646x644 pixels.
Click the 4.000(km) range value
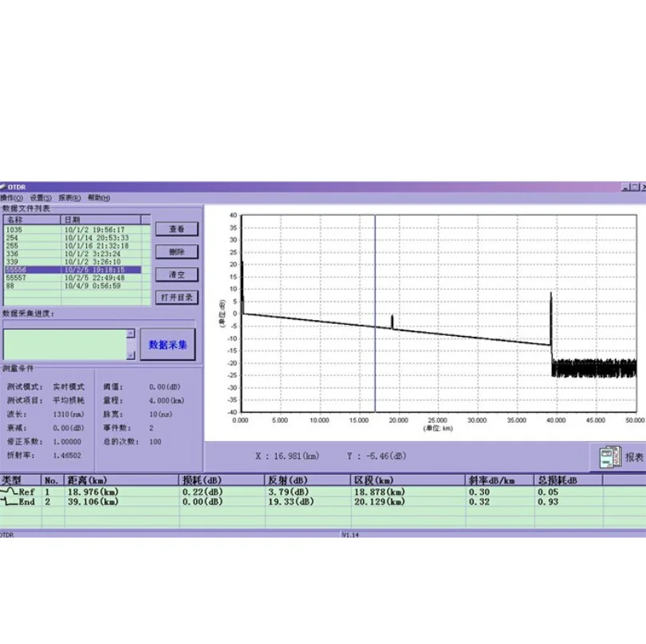167,401
